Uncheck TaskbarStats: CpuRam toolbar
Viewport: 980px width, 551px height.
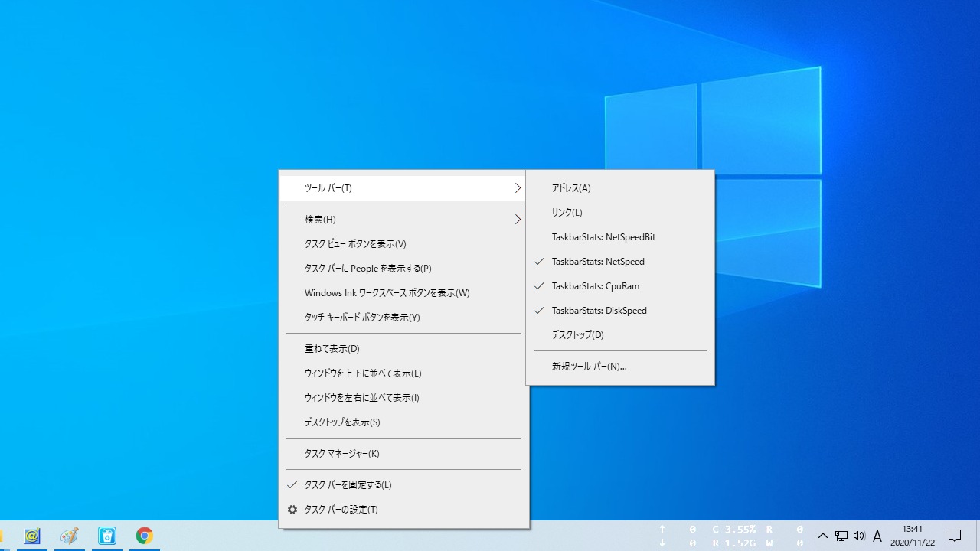point(620,286)
